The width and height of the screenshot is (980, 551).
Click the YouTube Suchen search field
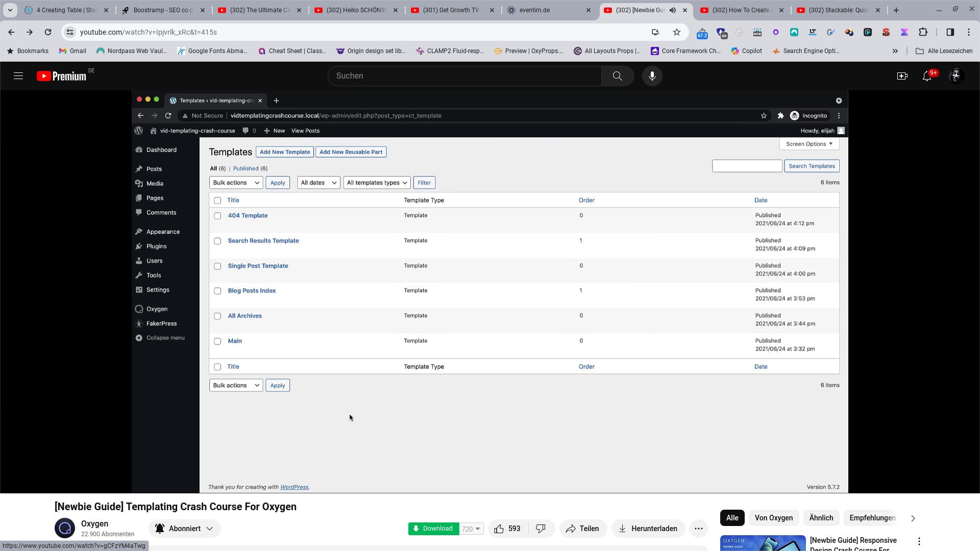tap(464, 76)
